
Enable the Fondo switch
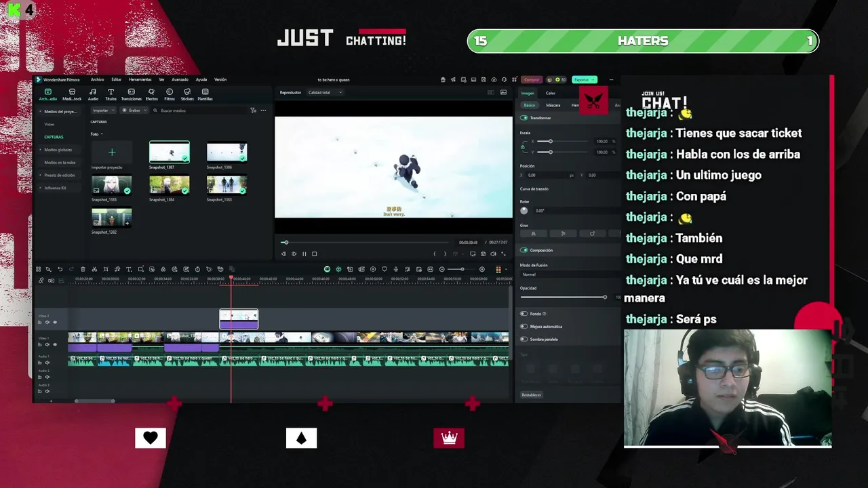(524, 314)
